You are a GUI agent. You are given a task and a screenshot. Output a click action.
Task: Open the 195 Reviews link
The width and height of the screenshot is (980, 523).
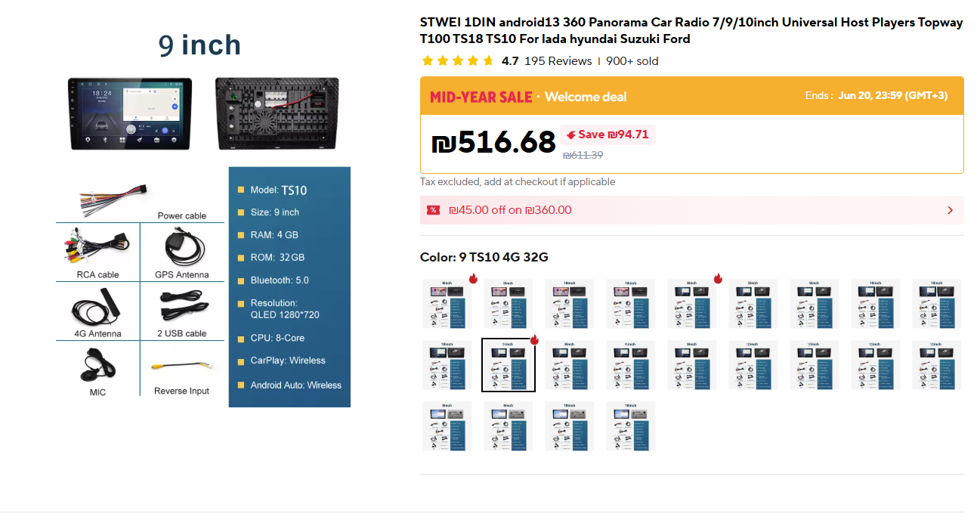coord(558,61)
